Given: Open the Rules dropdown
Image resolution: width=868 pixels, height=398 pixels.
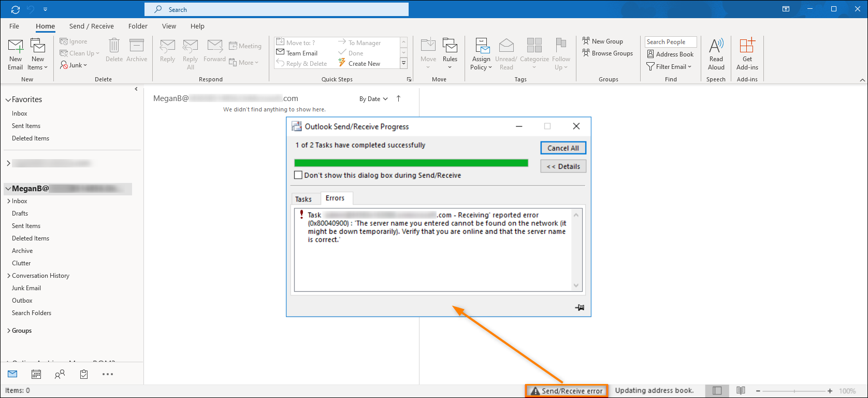Looking at the screenshot, I should pyautogui.click(x=450, y=53).
